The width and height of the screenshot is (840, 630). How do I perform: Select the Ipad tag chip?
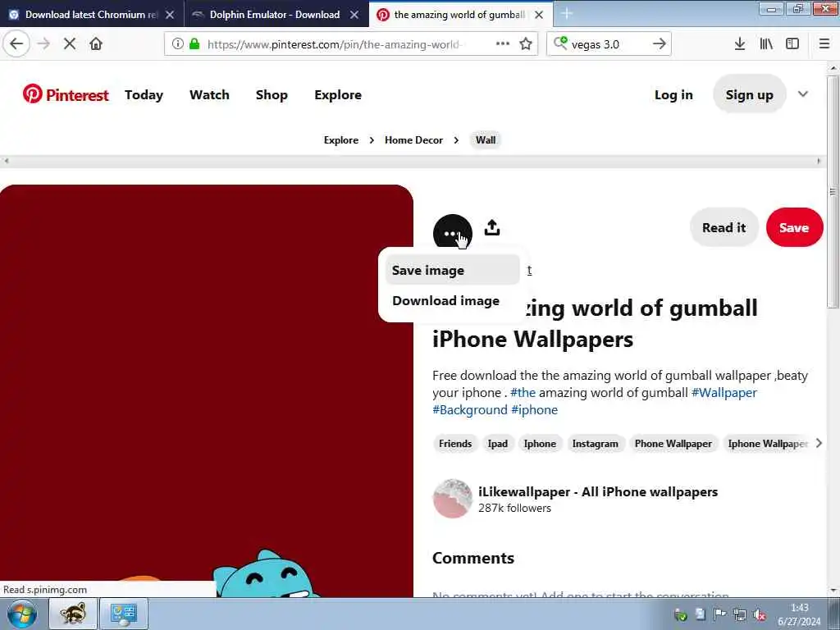[497, 444]
